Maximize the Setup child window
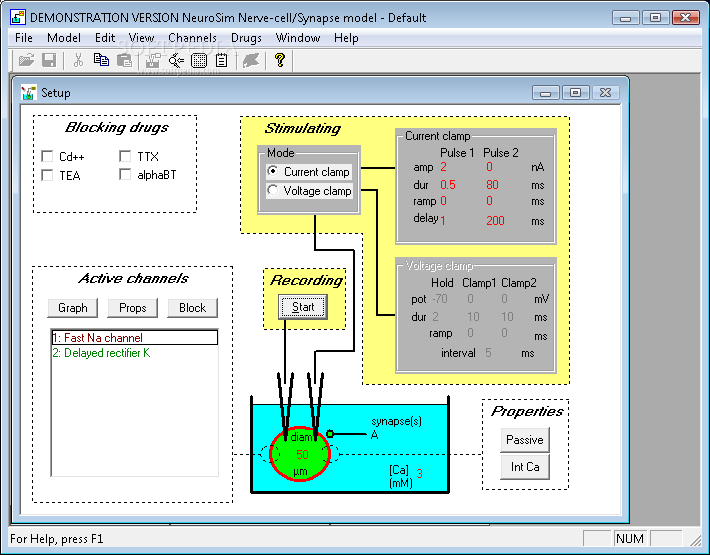The width and height of the screenshot is (710, 555). pos(576,93)
